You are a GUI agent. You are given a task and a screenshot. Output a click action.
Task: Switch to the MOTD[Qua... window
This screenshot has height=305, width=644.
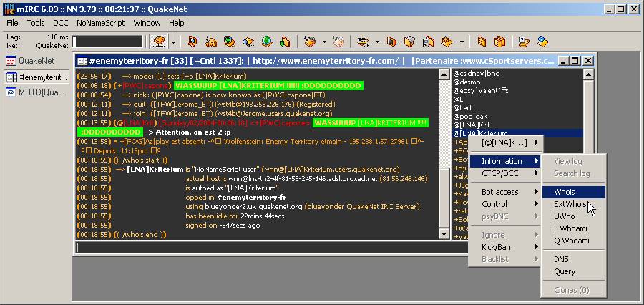36,92
